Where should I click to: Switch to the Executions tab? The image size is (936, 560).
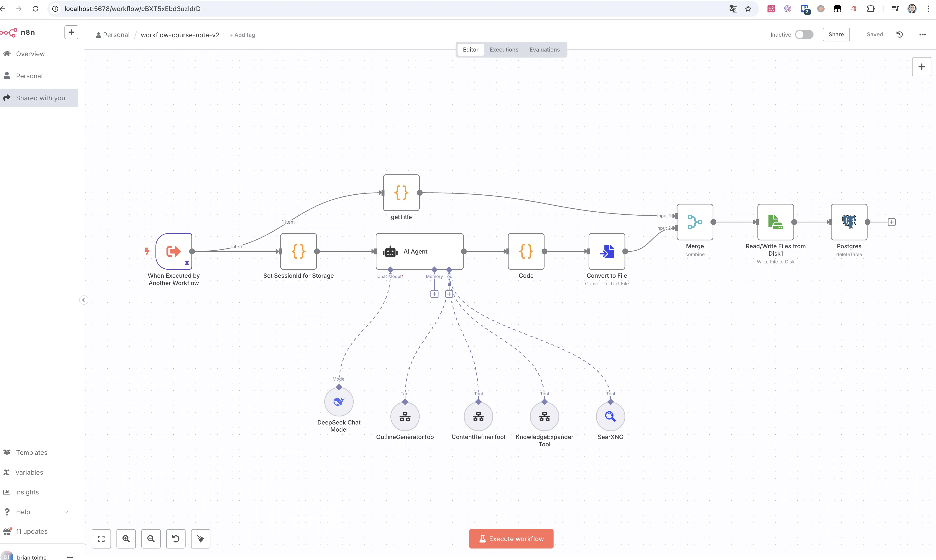503,49
